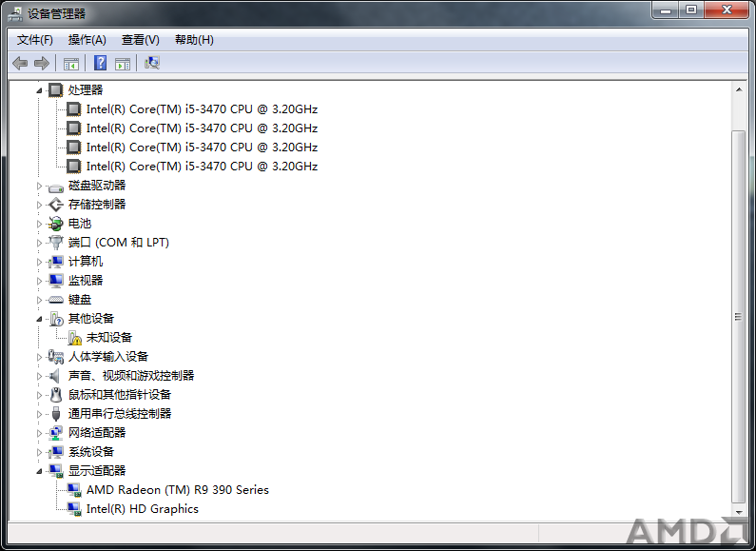Click the 系统设备 icon
Screen dimensions: 756x551
(x=56, y=452)
